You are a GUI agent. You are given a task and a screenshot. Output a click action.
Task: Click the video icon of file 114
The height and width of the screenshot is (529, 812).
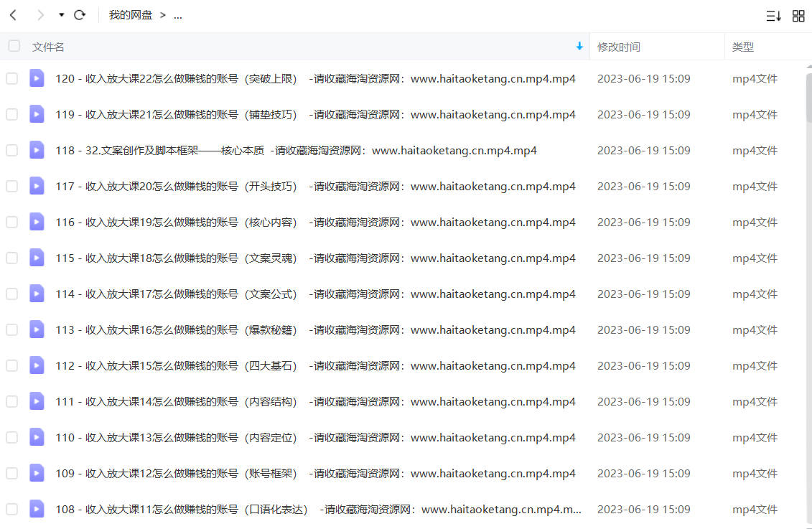click(37, 294)
